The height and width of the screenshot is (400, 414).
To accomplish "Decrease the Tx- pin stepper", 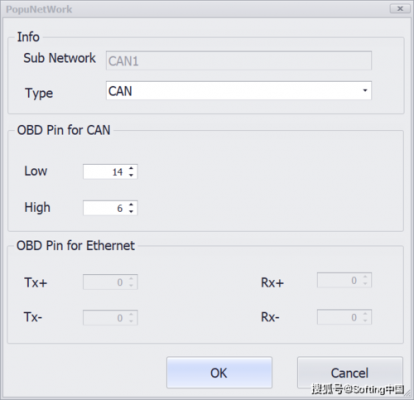I will [x=131, y=321].
